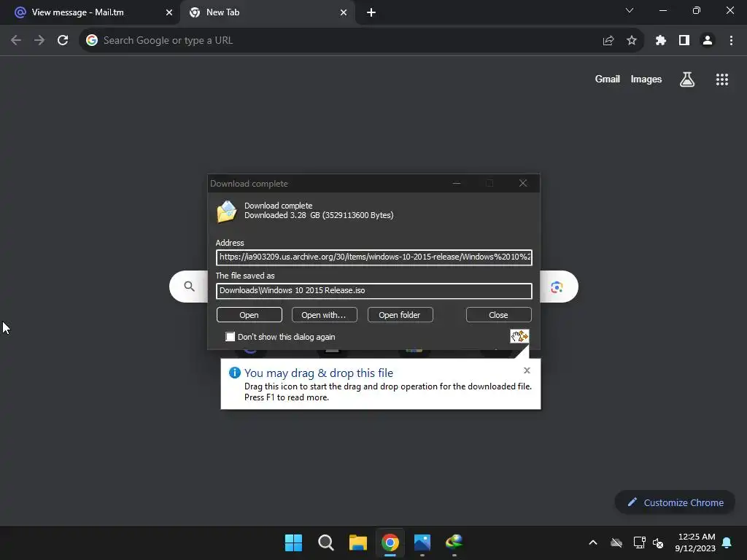The width and height of the screenshot is (747, 560).
Task: Expand the tab search chevron
Action: pos(630,10)
